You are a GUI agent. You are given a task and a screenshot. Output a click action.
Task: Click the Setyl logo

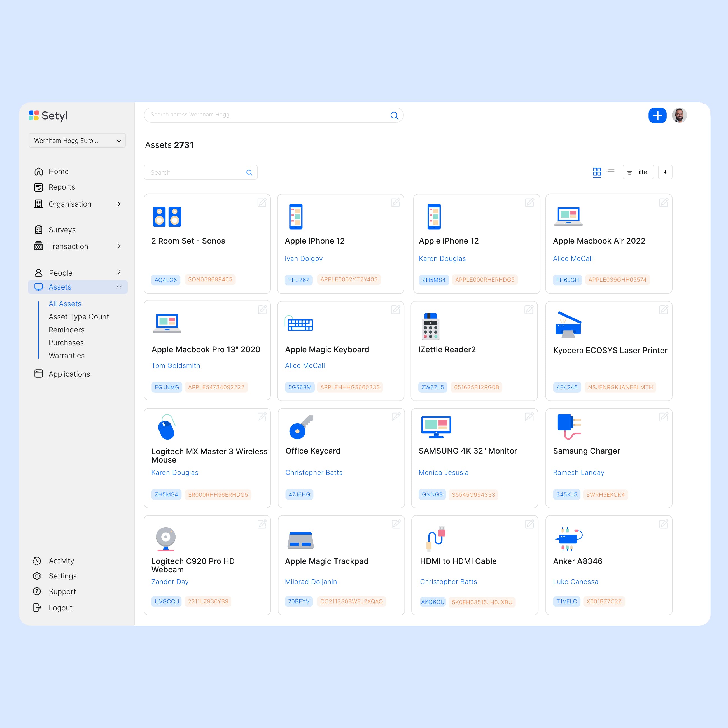(x=48, y=115)
